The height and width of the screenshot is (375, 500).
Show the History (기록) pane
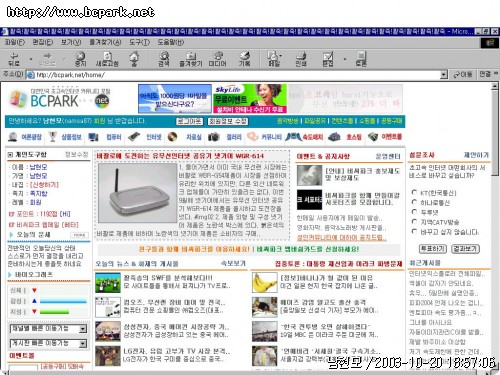[244, 59]
